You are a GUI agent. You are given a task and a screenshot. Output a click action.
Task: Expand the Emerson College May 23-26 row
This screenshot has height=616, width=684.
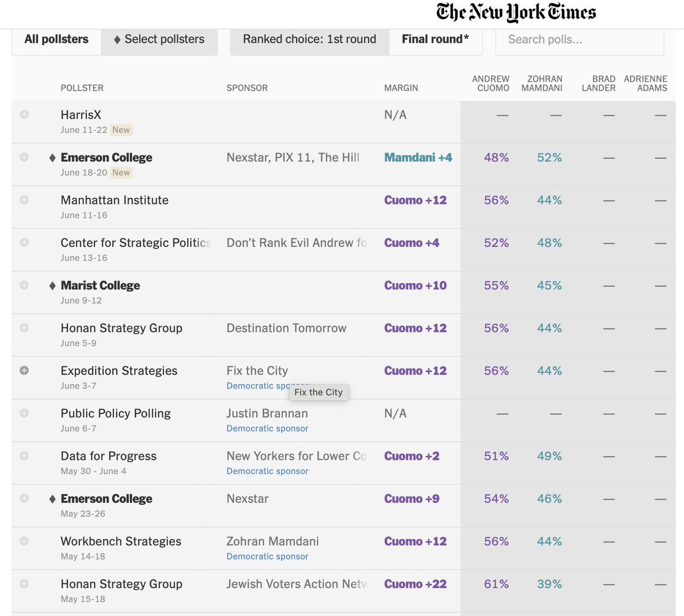24,498
